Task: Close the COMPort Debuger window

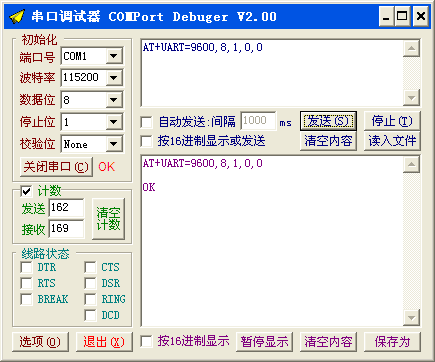Action: 421,16
